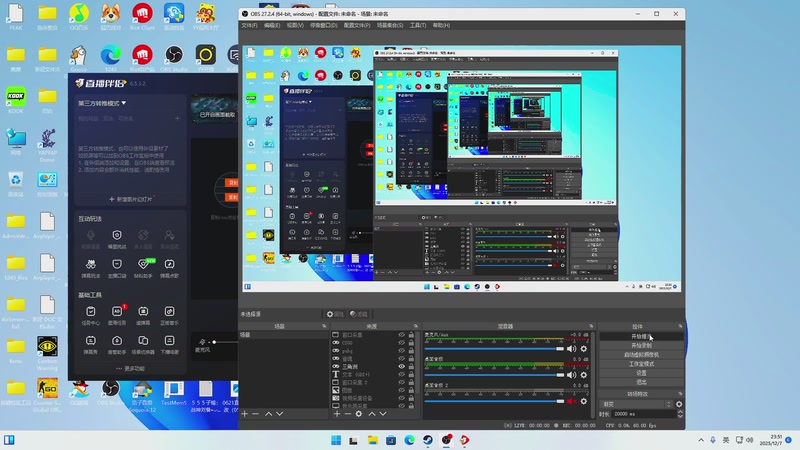Move selected source up in the list

click(372, 414)
